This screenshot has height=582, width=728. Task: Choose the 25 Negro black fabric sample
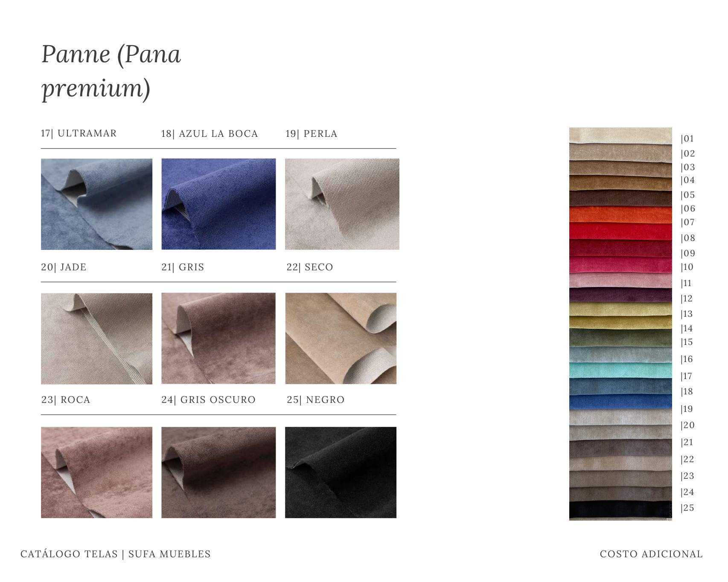tap(341, 472)
